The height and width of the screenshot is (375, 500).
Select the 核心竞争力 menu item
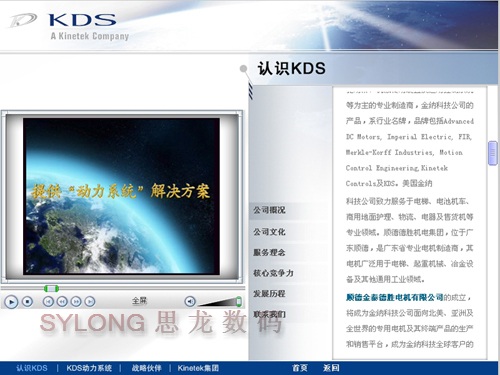click(273, 273)
